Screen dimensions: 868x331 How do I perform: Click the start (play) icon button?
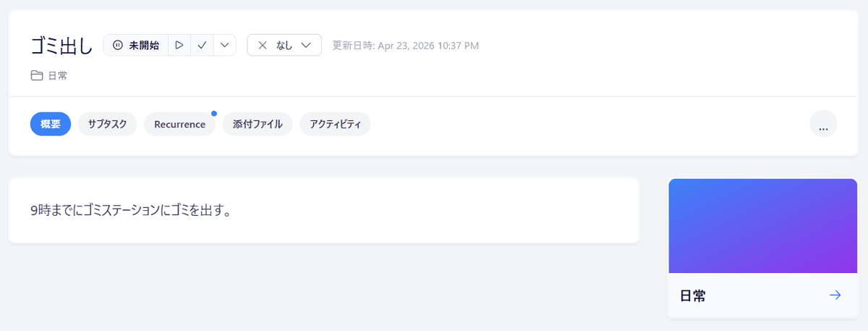click(179, 46)
